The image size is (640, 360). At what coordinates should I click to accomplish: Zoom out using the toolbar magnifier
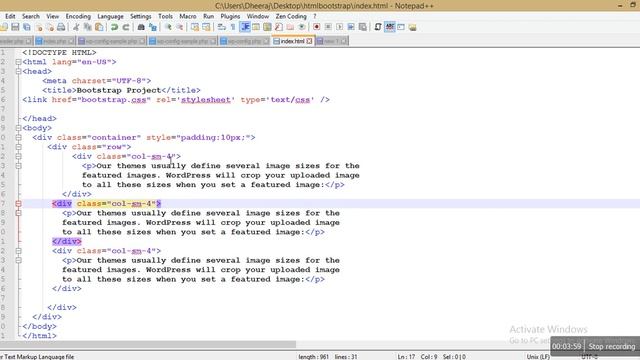pos(179,27)
